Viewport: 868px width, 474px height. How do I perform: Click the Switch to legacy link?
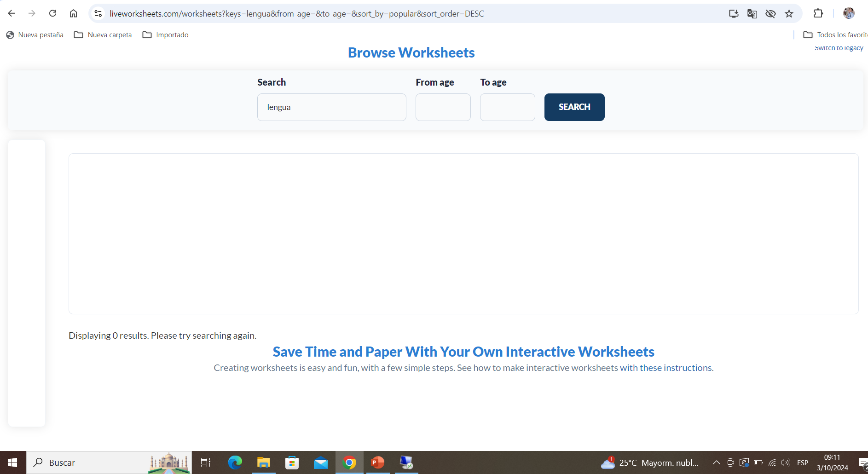pyautogui.click(x=839, y=48)
